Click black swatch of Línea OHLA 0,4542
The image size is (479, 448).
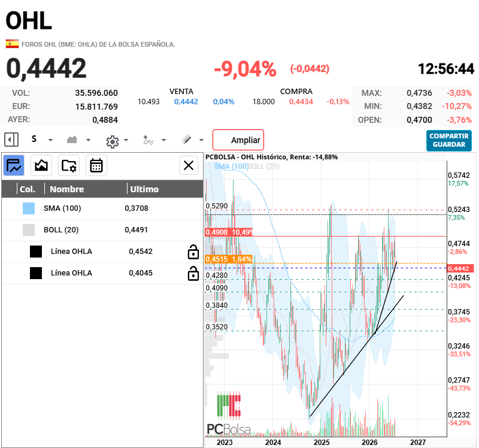36,252
